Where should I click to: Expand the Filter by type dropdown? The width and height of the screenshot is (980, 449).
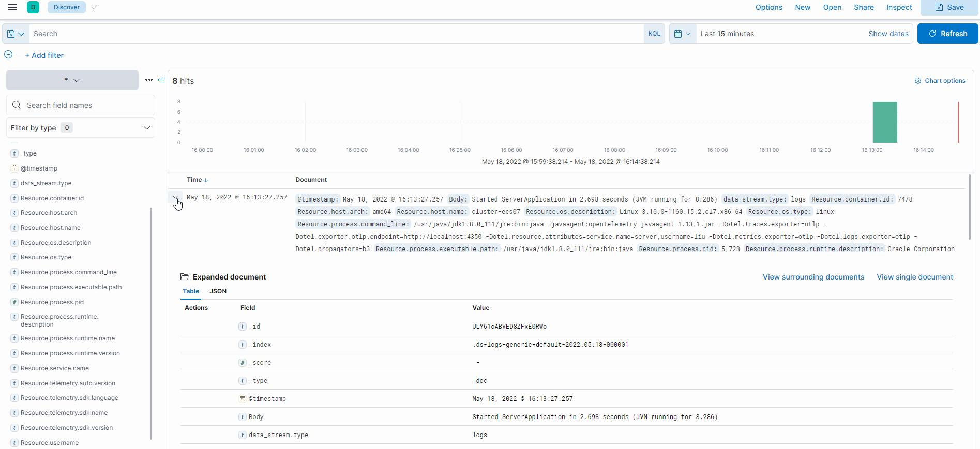(x=80, y=128)
